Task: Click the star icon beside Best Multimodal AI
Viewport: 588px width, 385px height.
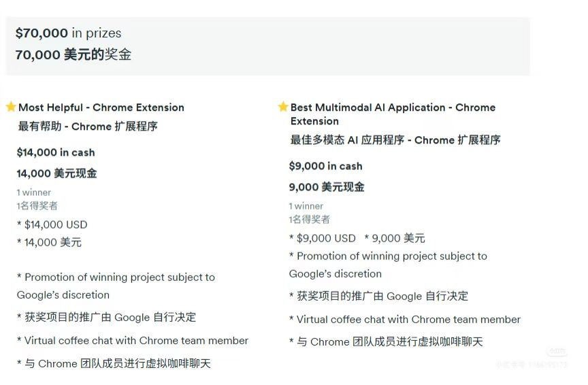Action: [283, 107]
